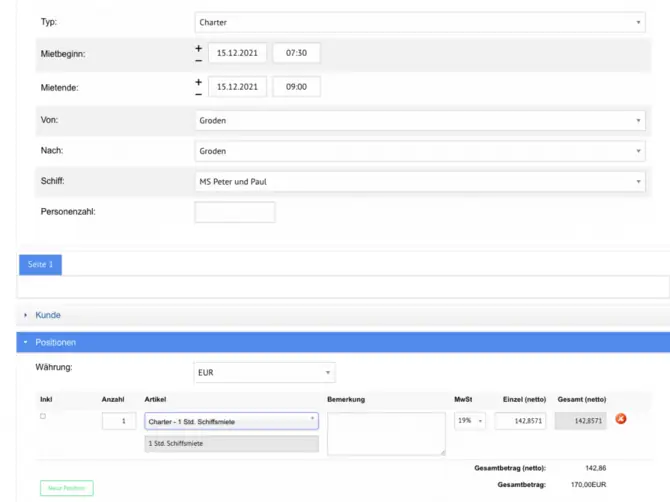Click into the Personenzahl field

click(x=235, y=212)
